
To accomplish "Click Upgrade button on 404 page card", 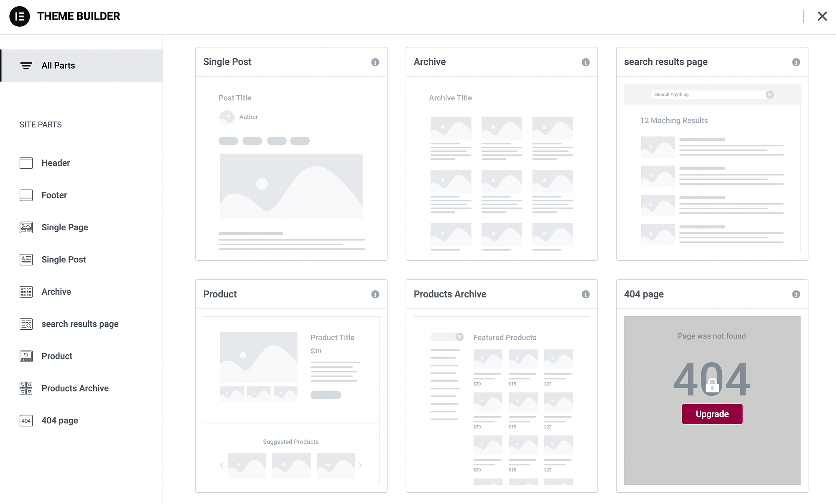I will click(712, 413).
